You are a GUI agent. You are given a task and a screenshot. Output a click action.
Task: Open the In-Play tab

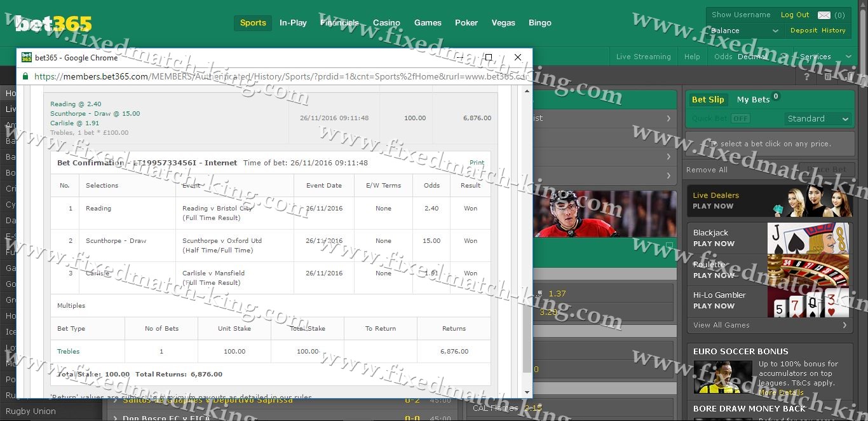pyautogui.click(x=293, y=23)
